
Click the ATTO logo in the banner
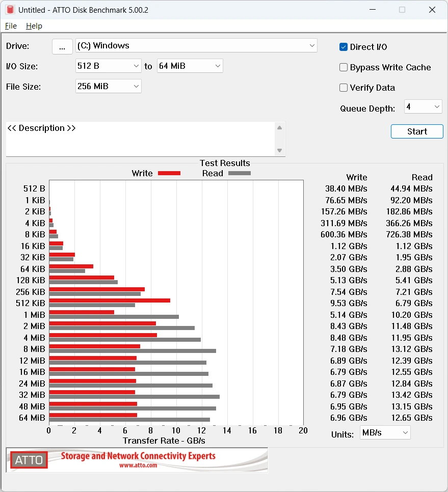(29, 460)
